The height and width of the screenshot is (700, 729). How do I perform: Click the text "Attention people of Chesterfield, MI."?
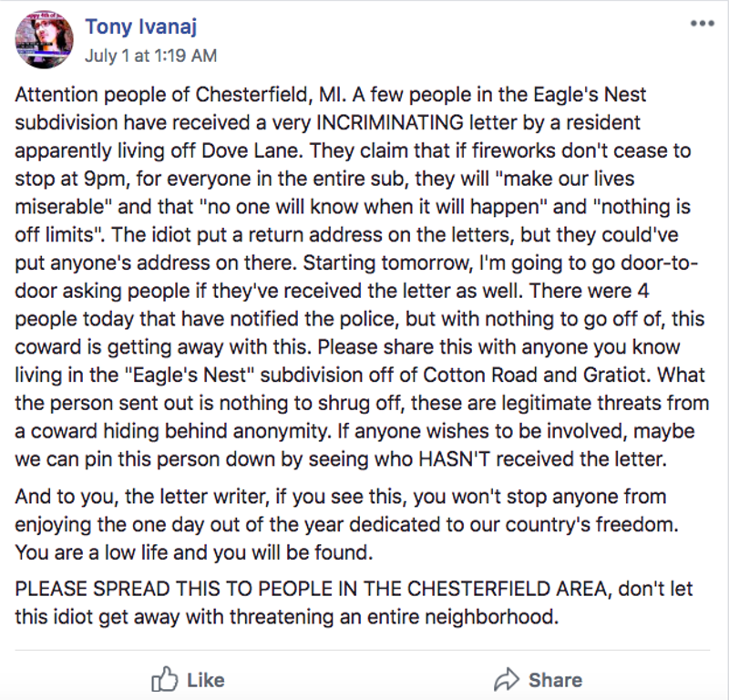(180, 95)
